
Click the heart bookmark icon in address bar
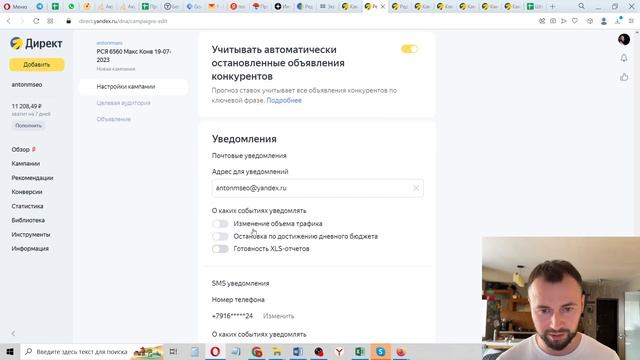575,21
